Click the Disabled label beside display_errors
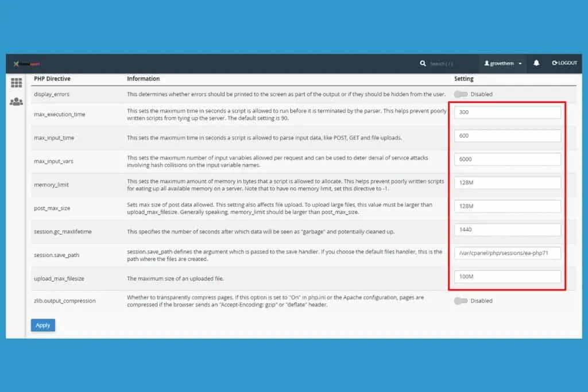The image size is (588, 392). coord(482,94)
